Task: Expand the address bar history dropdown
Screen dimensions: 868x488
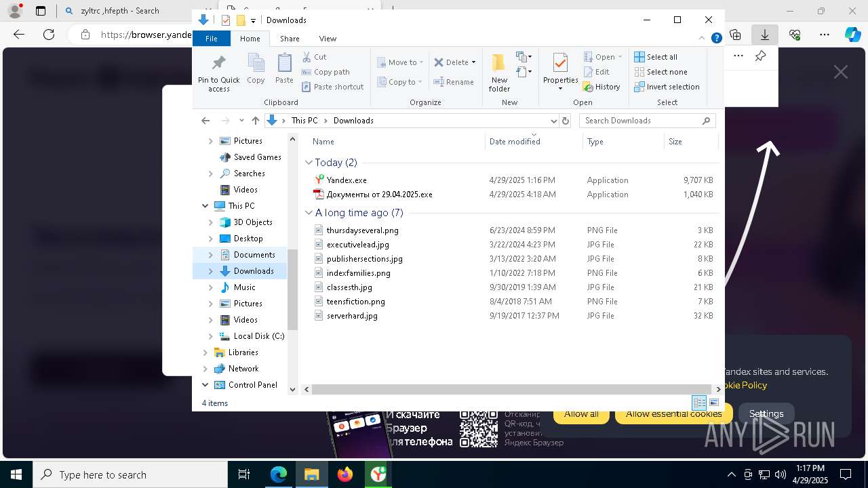Action: pos(553,121)
